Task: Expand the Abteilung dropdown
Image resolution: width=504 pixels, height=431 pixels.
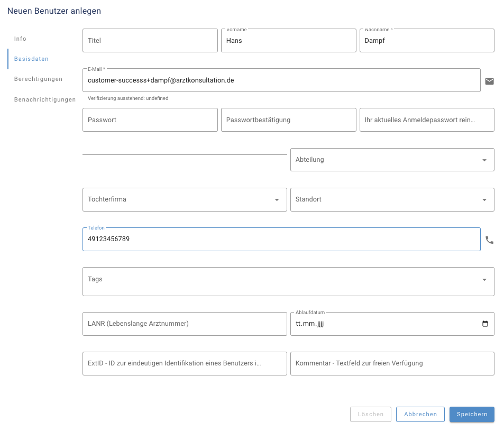Action: coord(484,160)
